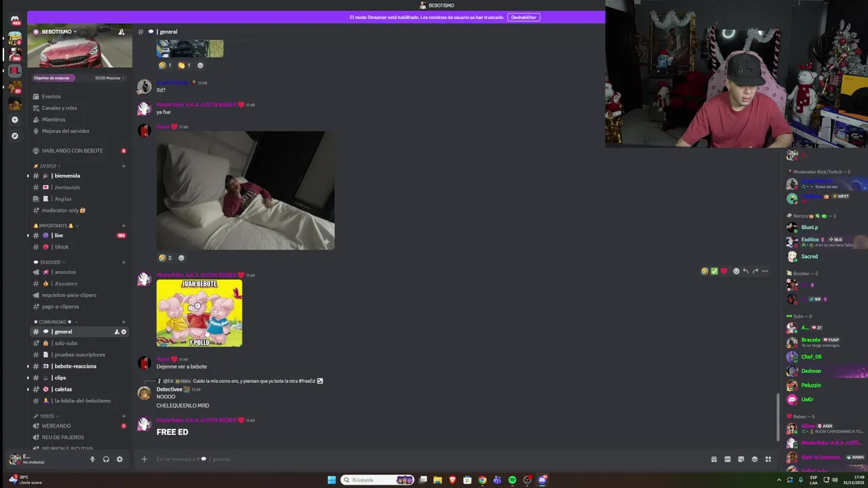
Task: Open Miembros list page
Action: pyautogui.click(x=79, y=120)
